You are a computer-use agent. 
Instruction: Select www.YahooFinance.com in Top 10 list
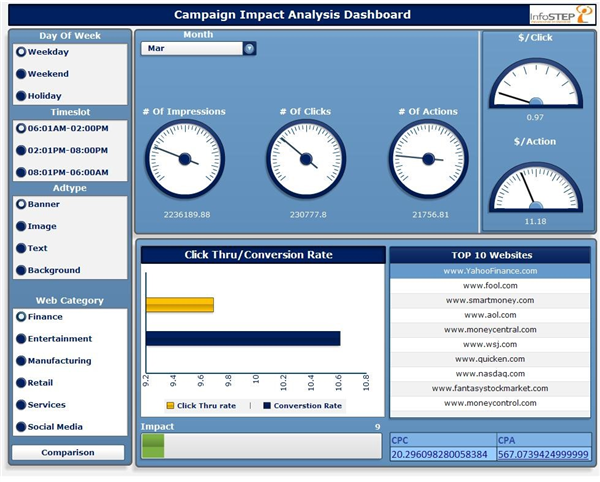click(x=490, y=271)
